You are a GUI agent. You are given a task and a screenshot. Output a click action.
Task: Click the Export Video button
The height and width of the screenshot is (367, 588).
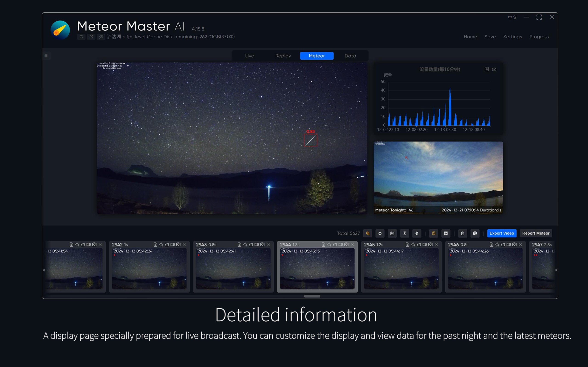[x=502, y=233]
